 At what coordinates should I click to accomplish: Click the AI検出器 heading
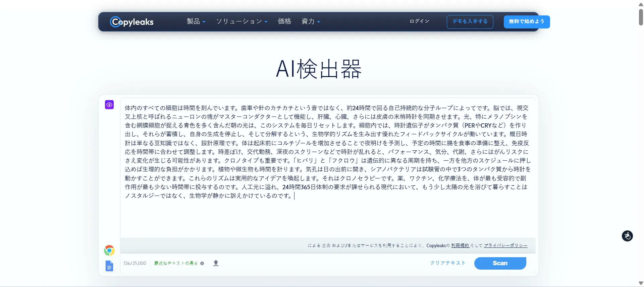319,69
